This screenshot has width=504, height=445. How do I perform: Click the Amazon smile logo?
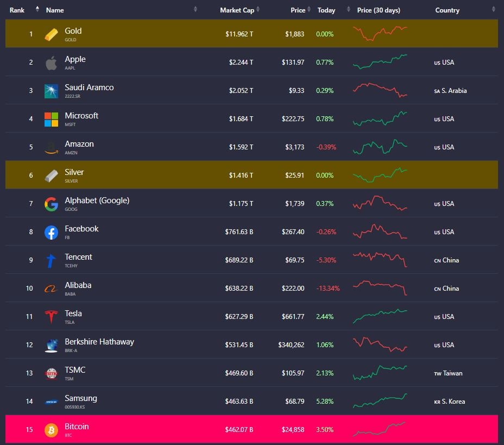point(51,148)
